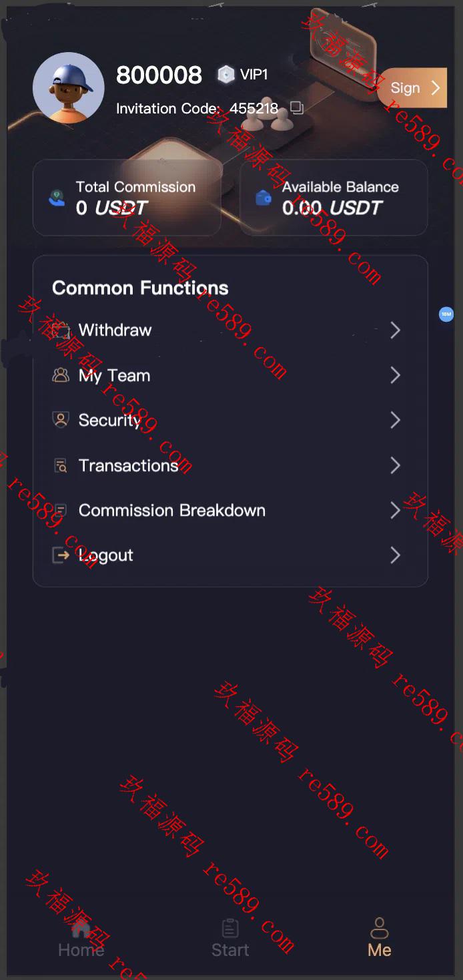Viewport: 463px width, 980px height.
Task: Click the user avatar picture
Action: (x=69, y=88)
